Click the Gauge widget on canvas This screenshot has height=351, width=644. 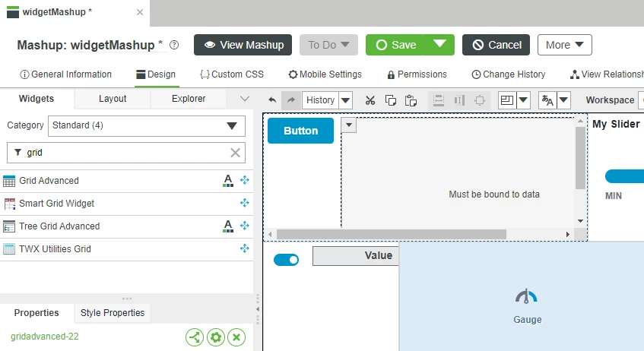[527, 306]
